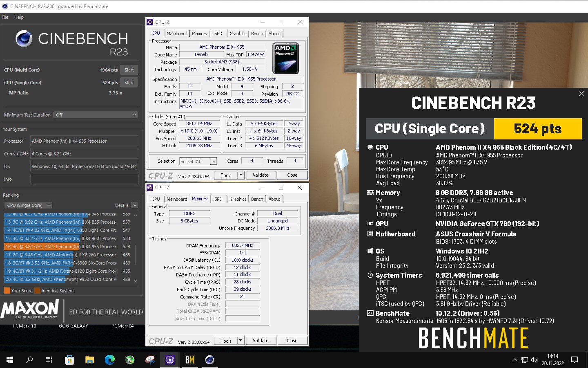Open the Help menu in Cinebench

coord(19,17)
